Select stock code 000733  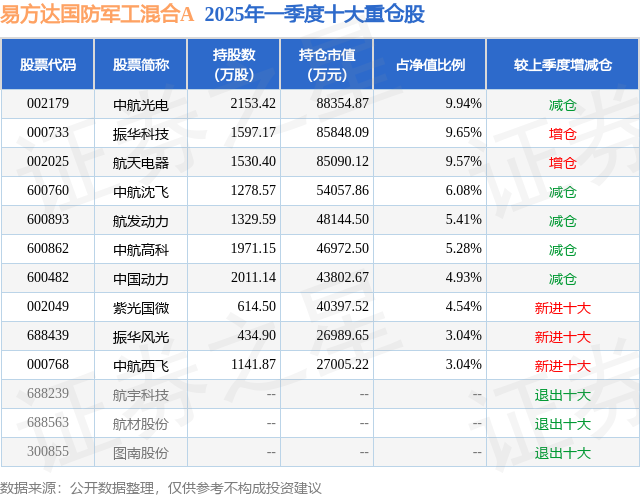pos(48,132)
